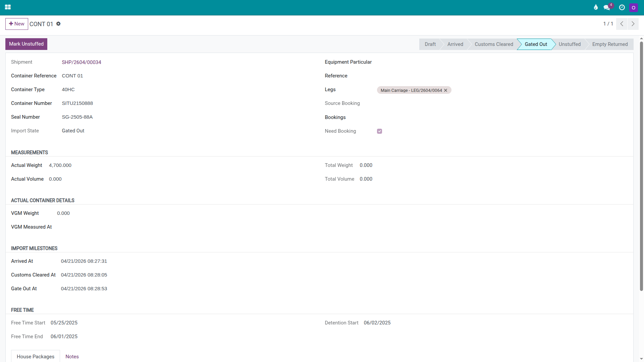Select the Arrived status stage
Image resolution: width=644 pixels, height=362 pixels.
[x=455, y=44]
